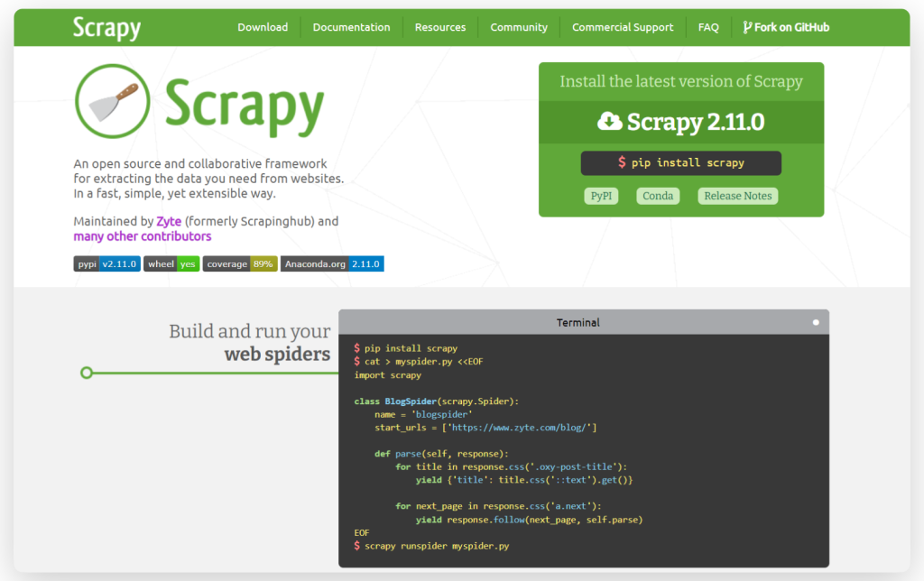Click the 'for next_page in response.css' line
Viewport: 924px width, 581px height.
[x=498, y=506]
